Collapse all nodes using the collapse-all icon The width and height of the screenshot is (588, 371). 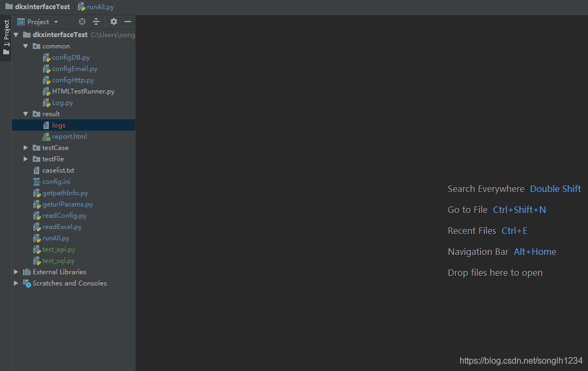(x=96, y=22)
